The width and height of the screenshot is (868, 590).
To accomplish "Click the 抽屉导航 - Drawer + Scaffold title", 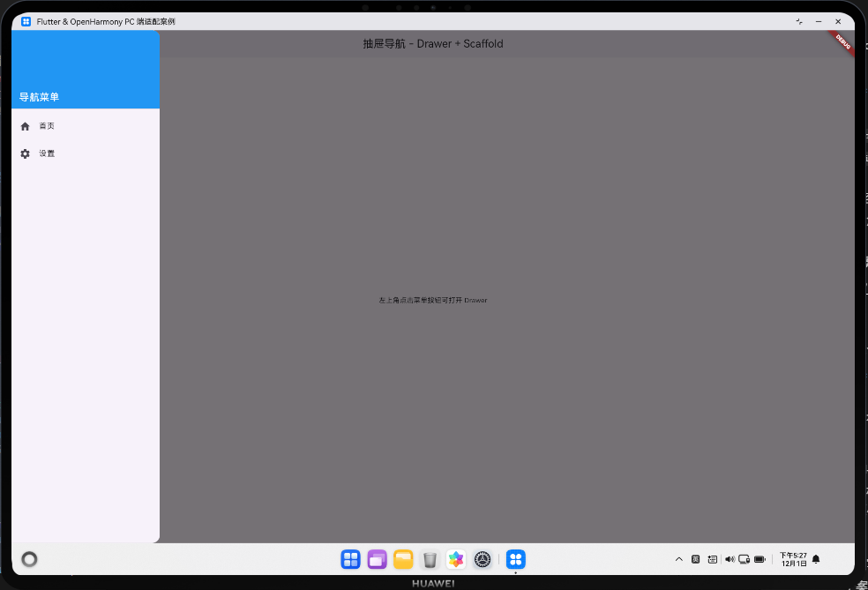I will [433, 44].
